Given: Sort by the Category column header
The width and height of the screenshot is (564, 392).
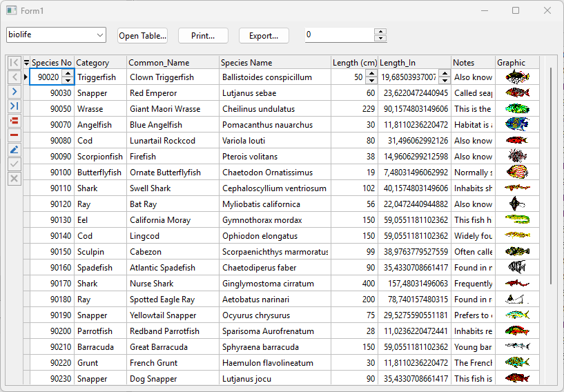Looking at the screenshot, I should click(100, 63).
